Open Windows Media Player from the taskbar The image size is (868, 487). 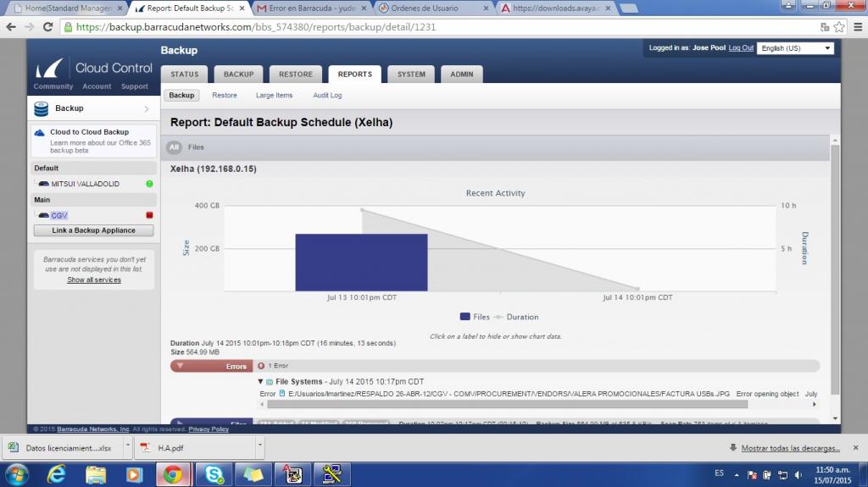[x=134, y=475]
